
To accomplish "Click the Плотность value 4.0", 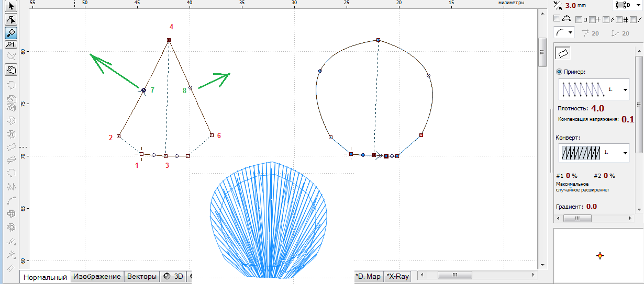I will [597, 108].
